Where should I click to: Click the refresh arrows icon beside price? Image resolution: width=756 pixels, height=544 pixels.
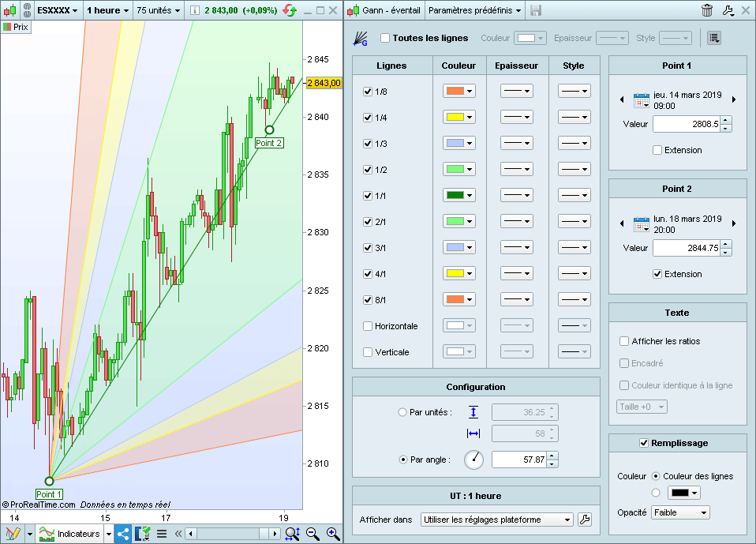(290, 11)
